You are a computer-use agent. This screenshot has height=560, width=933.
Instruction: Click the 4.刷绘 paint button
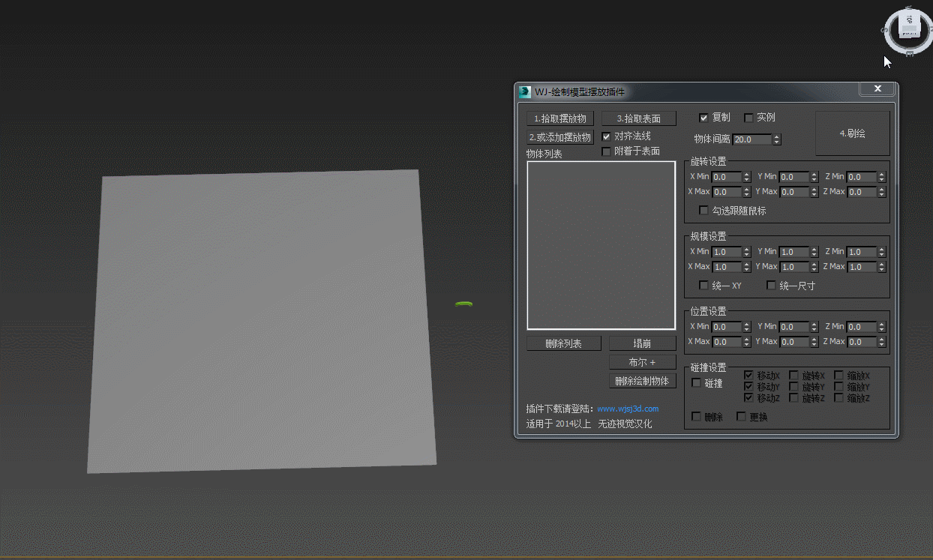852,133
